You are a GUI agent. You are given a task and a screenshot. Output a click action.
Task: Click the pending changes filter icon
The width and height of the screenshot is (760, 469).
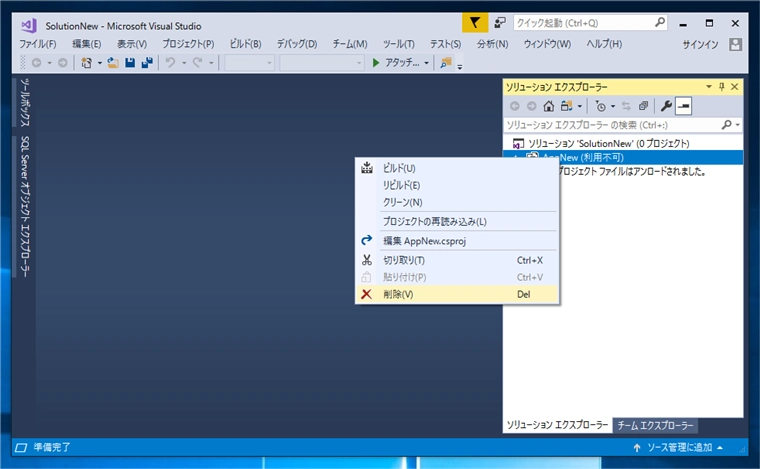601,106
